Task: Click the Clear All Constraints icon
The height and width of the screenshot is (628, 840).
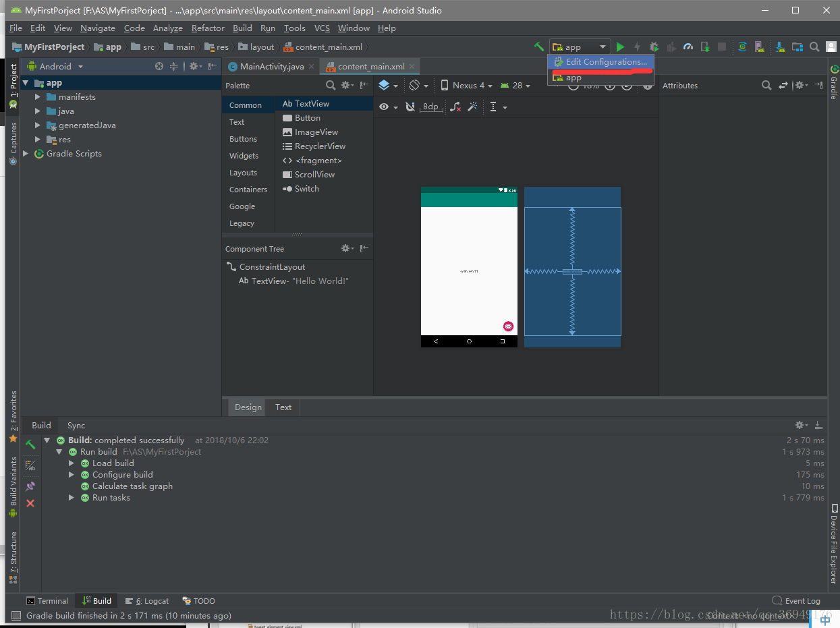Action: click(x=456, y=107)
